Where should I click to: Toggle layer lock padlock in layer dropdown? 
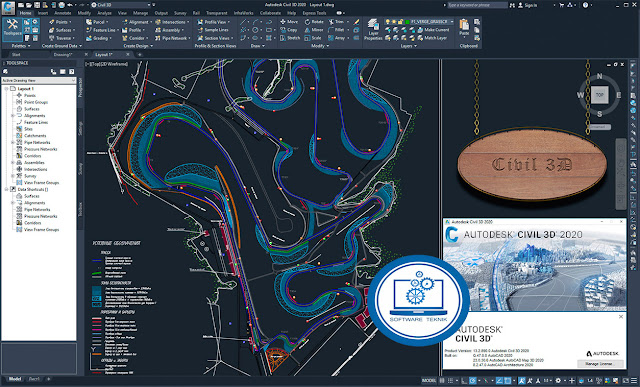401,22
